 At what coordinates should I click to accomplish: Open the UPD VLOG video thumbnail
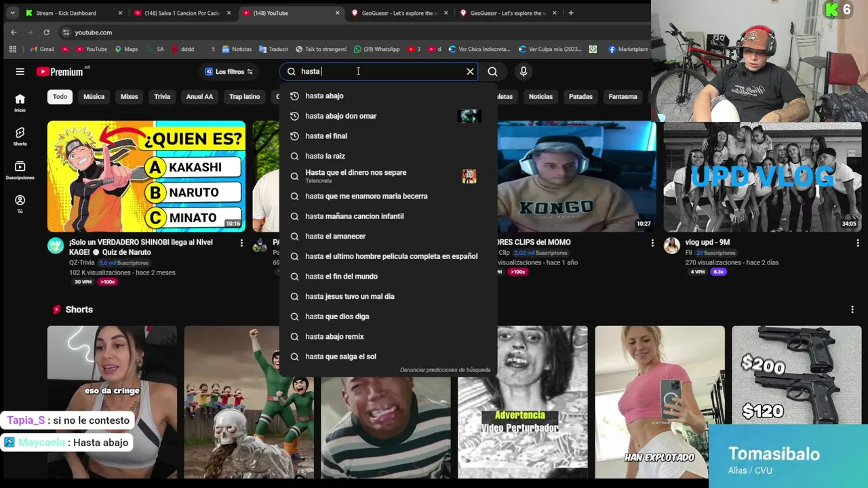click(762, 176)
